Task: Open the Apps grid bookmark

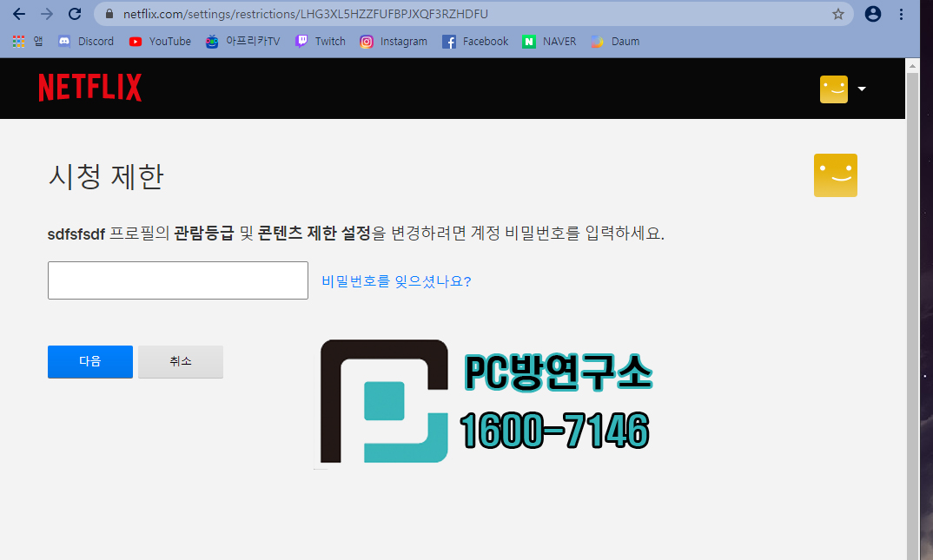Action: click(28, 42)
